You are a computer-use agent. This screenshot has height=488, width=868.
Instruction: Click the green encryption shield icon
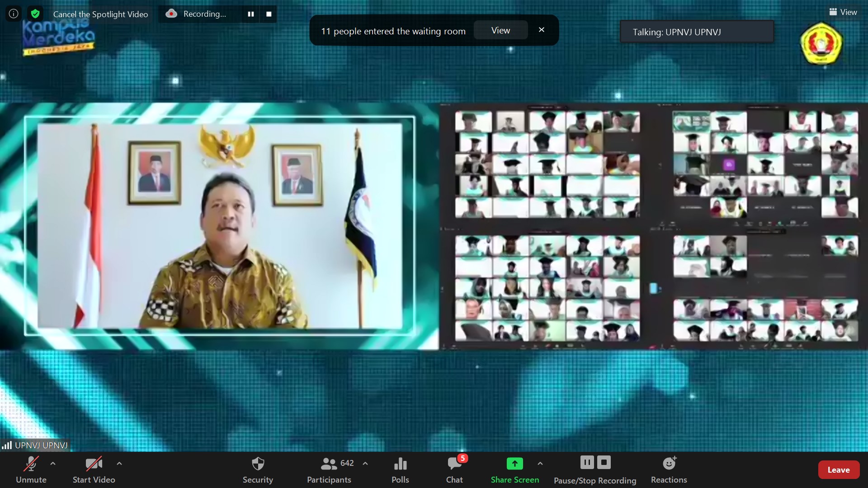[35, 14]
